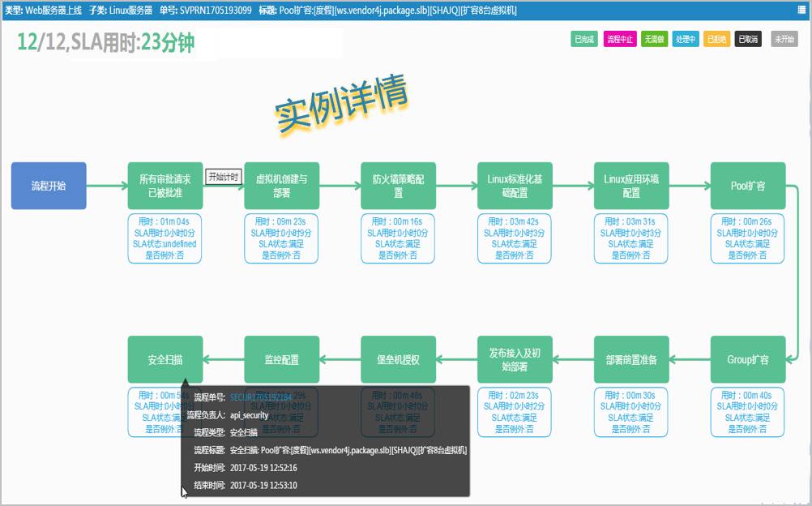This screenshot has width=812, height=506.
Task: Toggle the 未开始 status filter
Action: click(x=784, y=38)
